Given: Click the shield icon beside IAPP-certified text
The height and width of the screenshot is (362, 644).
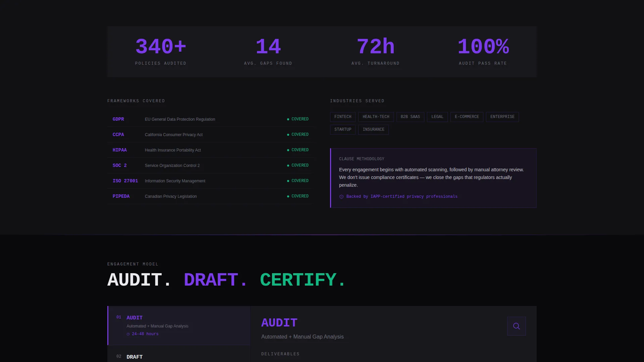Looking at the screenshot, I should (341, 197).
